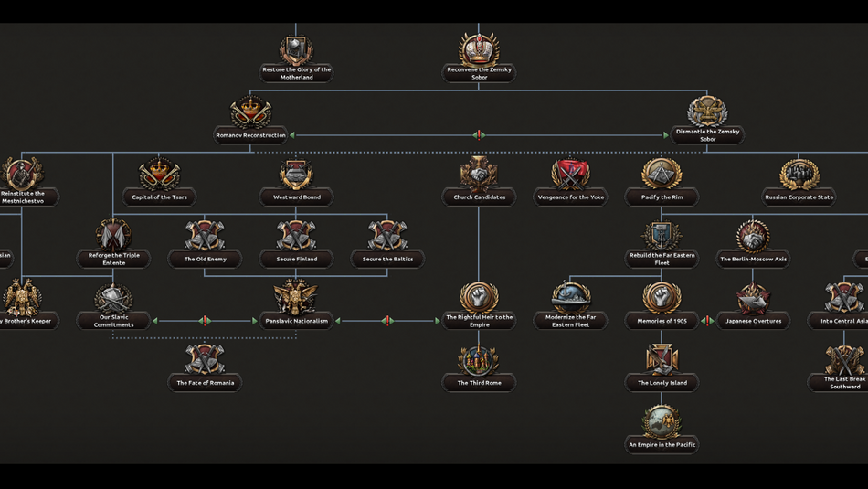Click The Fate of Romania label text
Image resolution: width=868 pixels, height=489 pixels.
click(x=206, y=383)
